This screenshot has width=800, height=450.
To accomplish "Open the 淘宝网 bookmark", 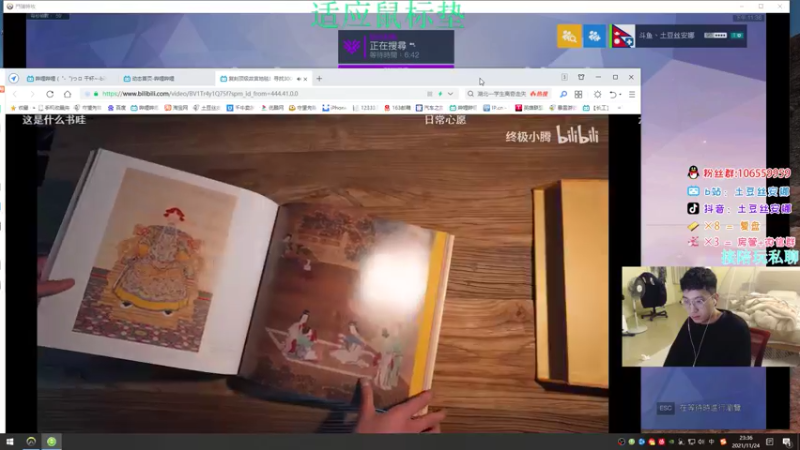I will [x=176, y=108].
